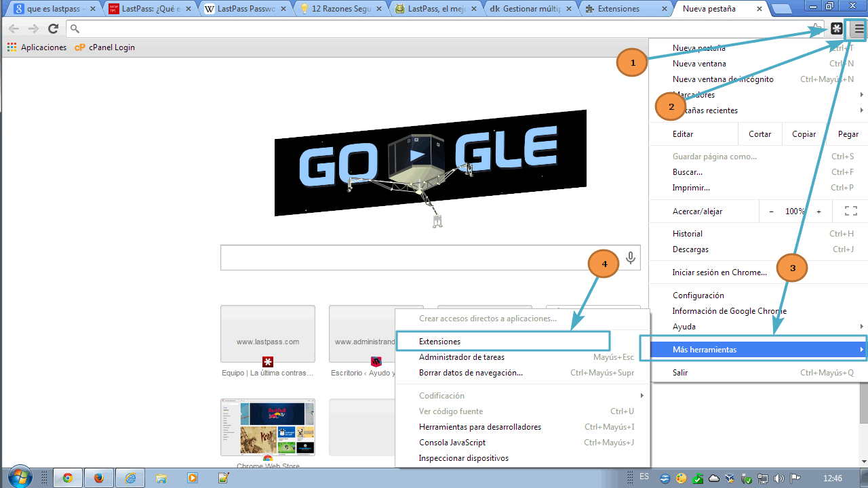Open Historial from the menu
Image resolution: width=868 pixels, height=488 pixels.
tap(758, 234)
